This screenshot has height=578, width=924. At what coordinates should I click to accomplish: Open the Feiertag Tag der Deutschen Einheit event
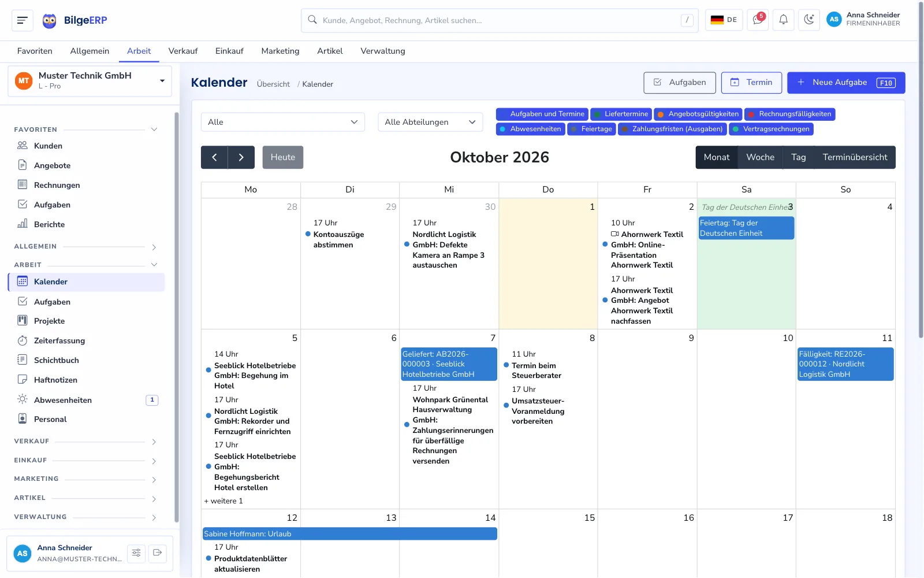(746, 228)
